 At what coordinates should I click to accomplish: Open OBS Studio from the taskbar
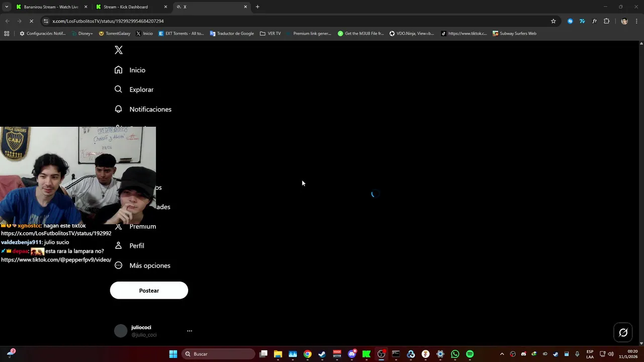click(381, 354)
